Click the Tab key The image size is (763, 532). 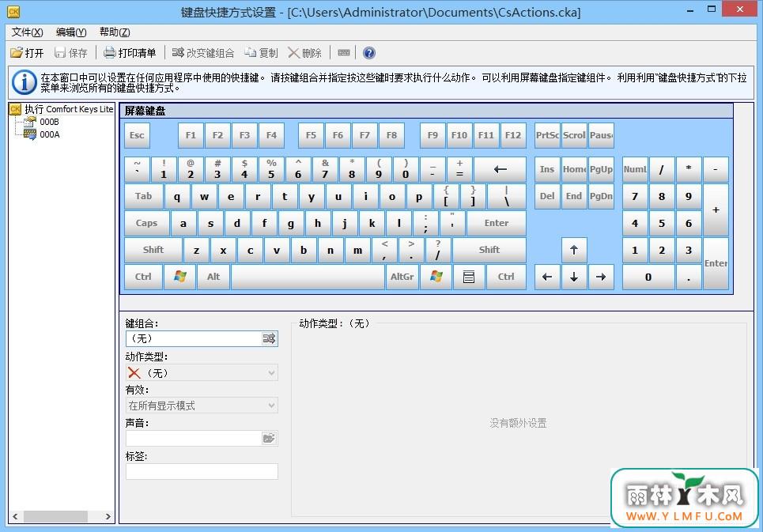pyautogui.click(x=144, y=196)
